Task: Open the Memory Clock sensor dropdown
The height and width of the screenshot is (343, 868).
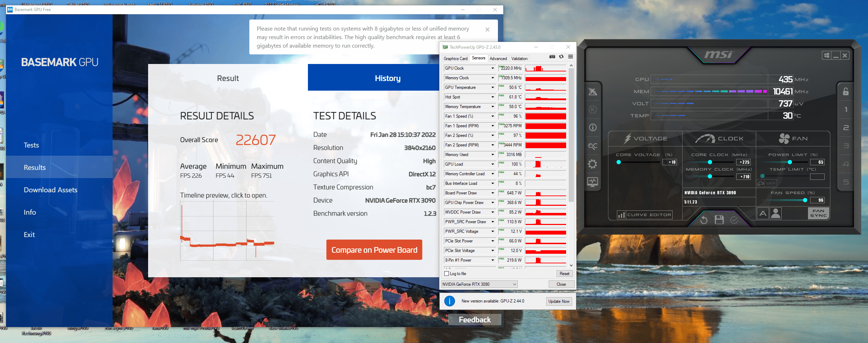Action: coord(493,78)
